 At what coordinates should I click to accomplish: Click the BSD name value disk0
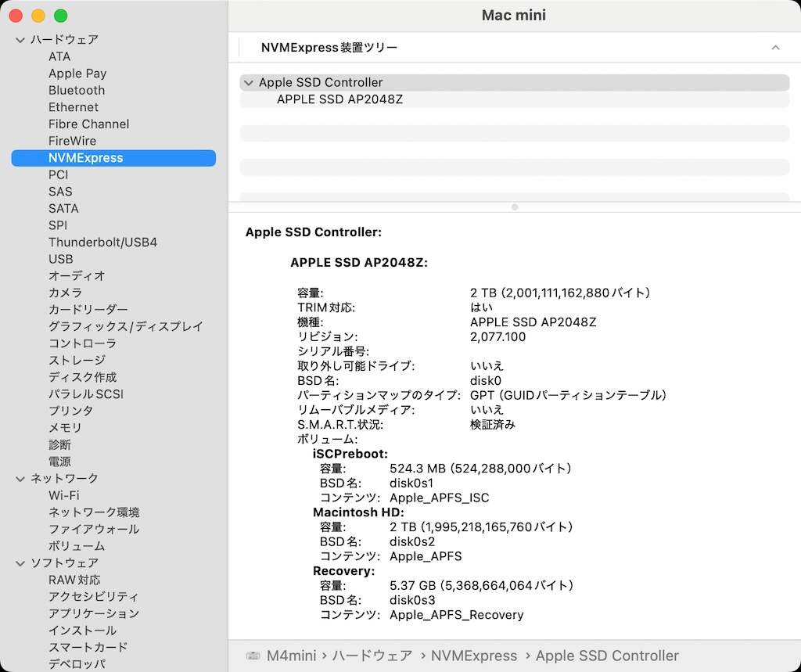coord(485,381)
